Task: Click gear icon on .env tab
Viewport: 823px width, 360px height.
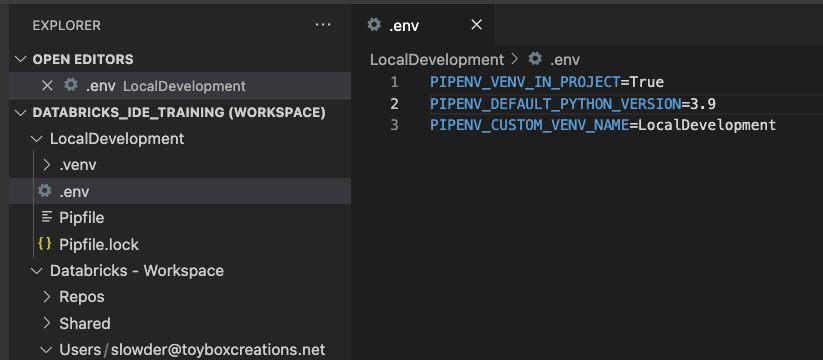Action: 374,25
